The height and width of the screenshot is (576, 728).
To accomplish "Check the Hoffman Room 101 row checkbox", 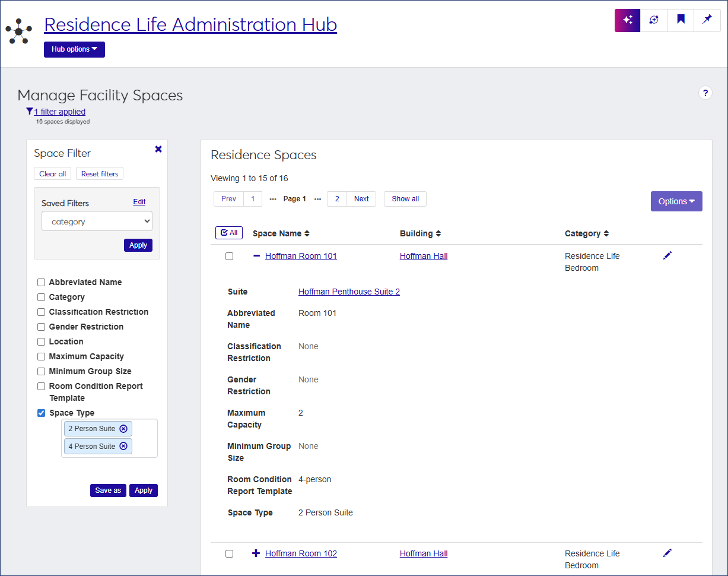I will [230, 256].
